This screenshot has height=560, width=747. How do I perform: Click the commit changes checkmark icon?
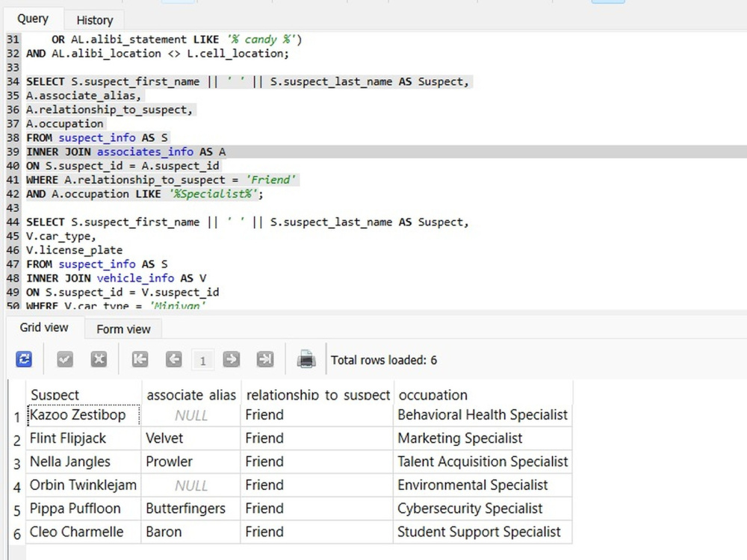(65, 359)
